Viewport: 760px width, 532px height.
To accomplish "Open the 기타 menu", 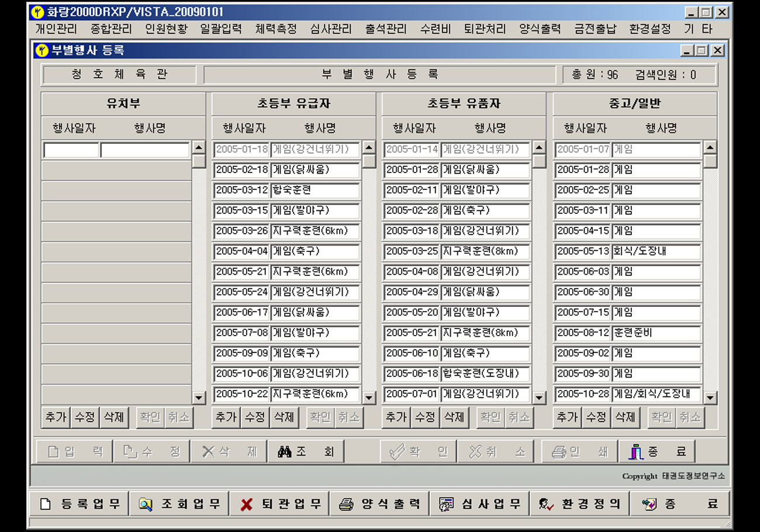I will tap(699, 29).
